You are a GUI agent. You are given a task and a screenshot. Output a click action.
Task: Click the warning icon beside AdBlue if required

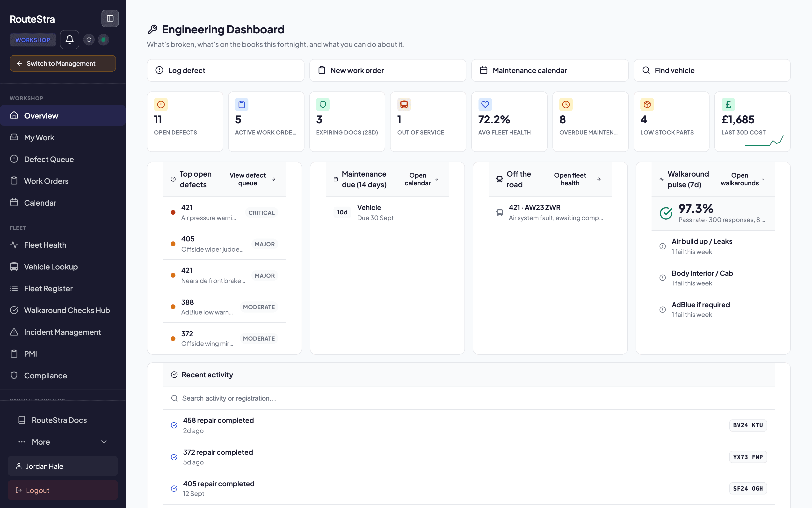tap(663, 309)
